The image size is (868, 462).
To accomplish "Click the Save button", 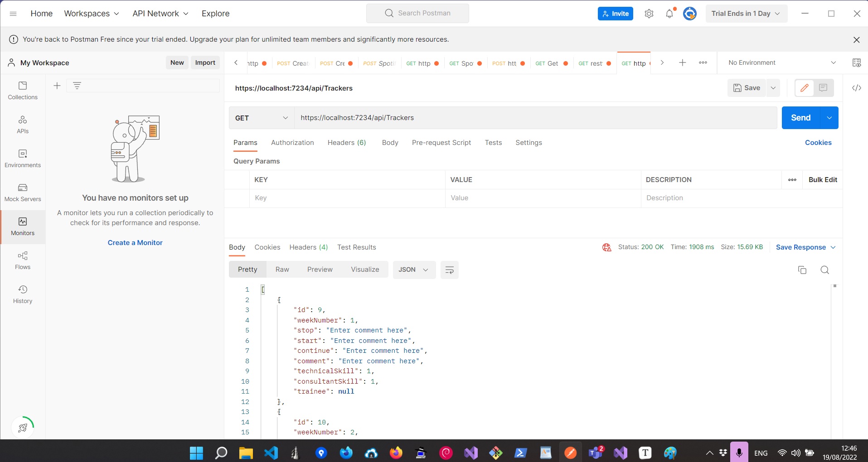I will click(x=747, y=88).
